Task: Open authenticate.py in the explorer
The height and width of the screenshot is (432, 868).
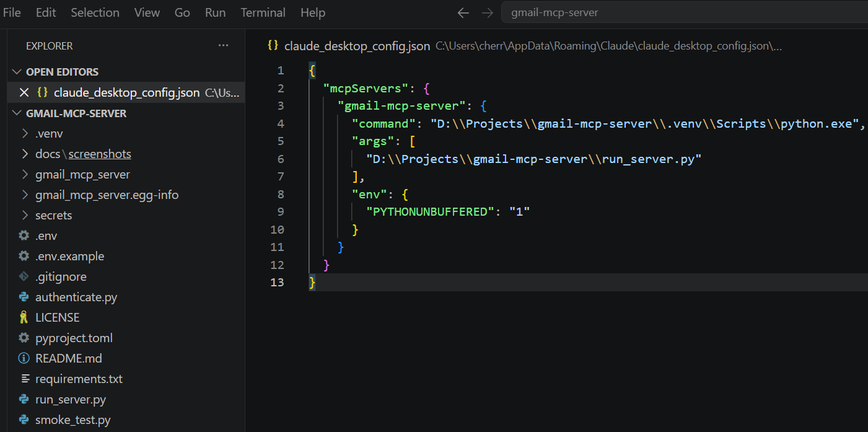Action: coord(76,297)
